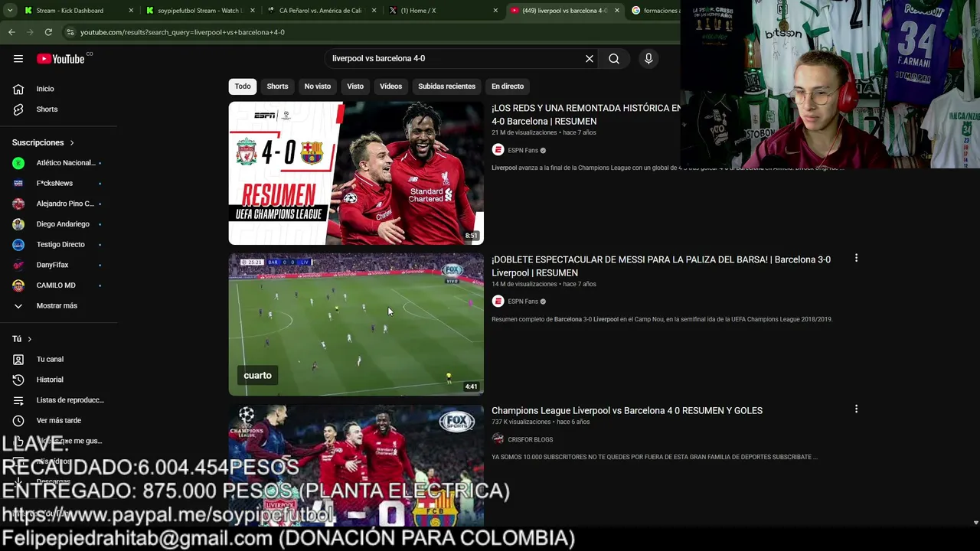This screenshot has height=551, width=980.
Task: Visit ESPN Fans channel under LOS REDS video
Action: (523, 151)
